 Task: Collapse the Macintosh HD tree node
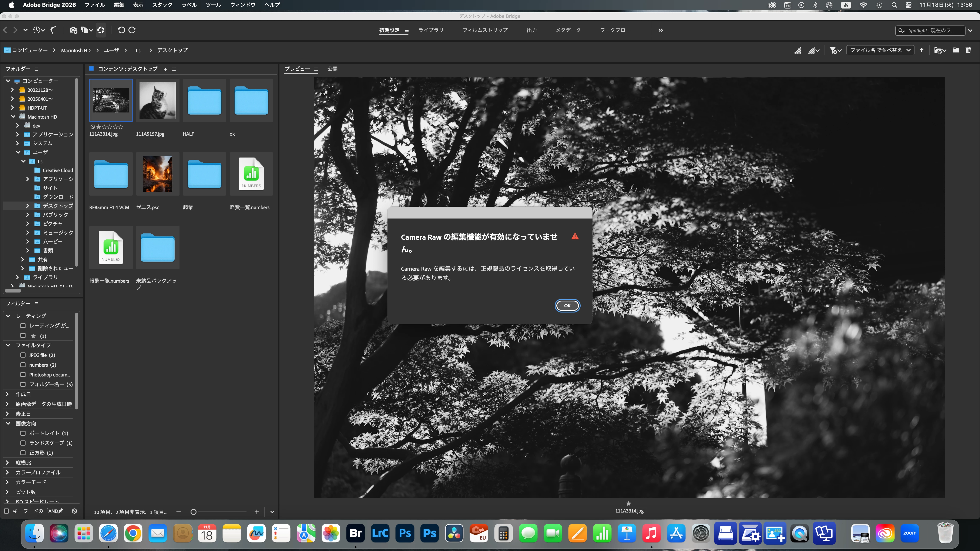[x=13, y=117]
